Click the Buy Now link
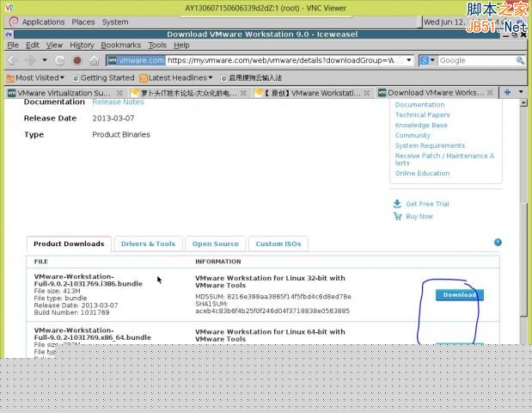Viewport: 532px width, 413px height. coord(419,216)
